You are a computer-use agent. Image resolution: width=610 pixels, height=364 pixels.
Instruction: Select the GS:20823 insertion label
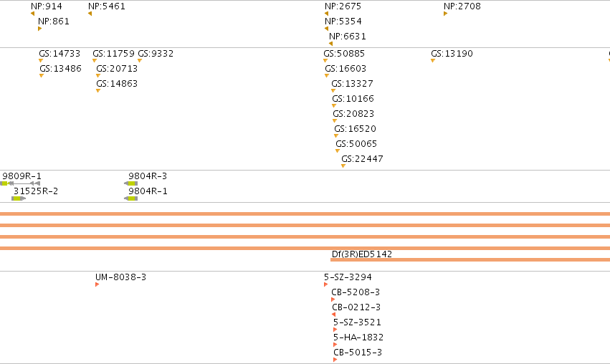click(x=353, y=114)
